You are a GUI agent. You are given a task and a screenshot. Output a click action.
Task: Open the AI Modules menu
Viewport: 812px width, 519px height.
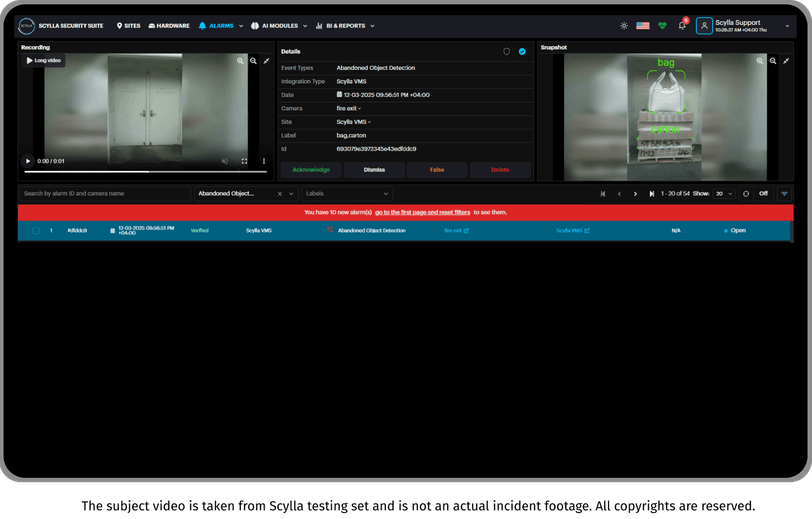[274, 26]
